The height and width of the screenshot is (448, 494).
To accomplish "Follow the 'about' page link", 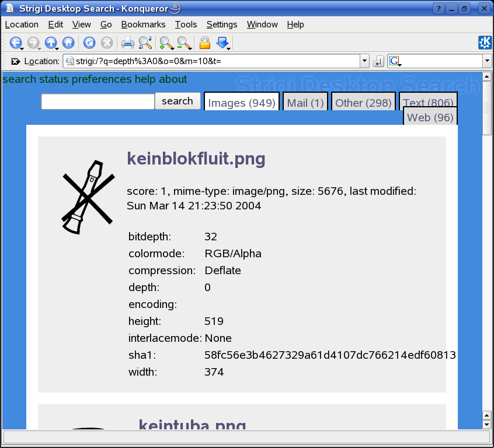I will click(173, 79).
